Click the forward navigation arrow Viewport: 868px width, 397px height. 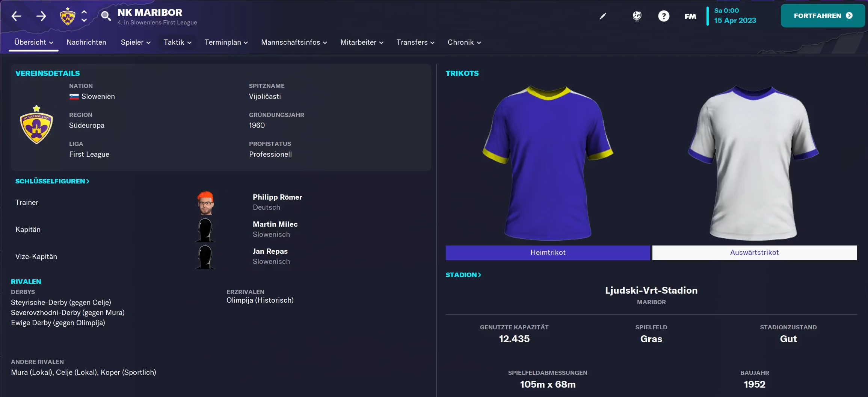(x=41, y=16)
